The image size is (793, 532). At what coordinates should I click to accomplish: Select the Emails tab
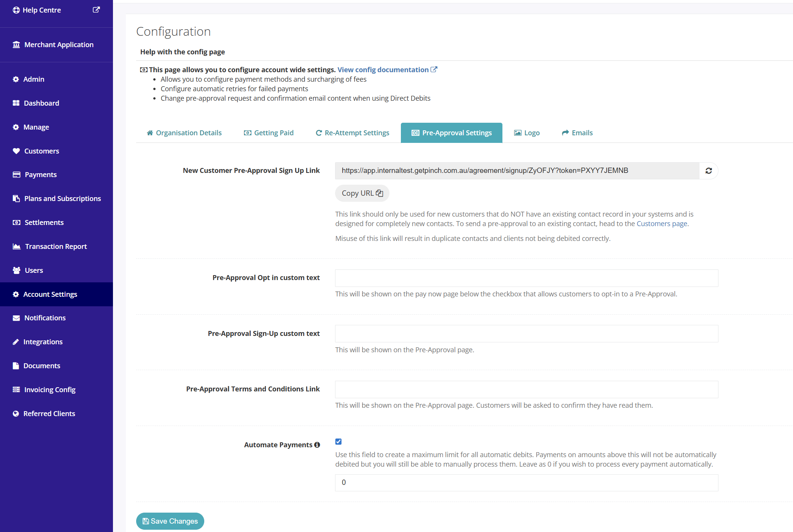pyautogui.click(x=577, y=133)
